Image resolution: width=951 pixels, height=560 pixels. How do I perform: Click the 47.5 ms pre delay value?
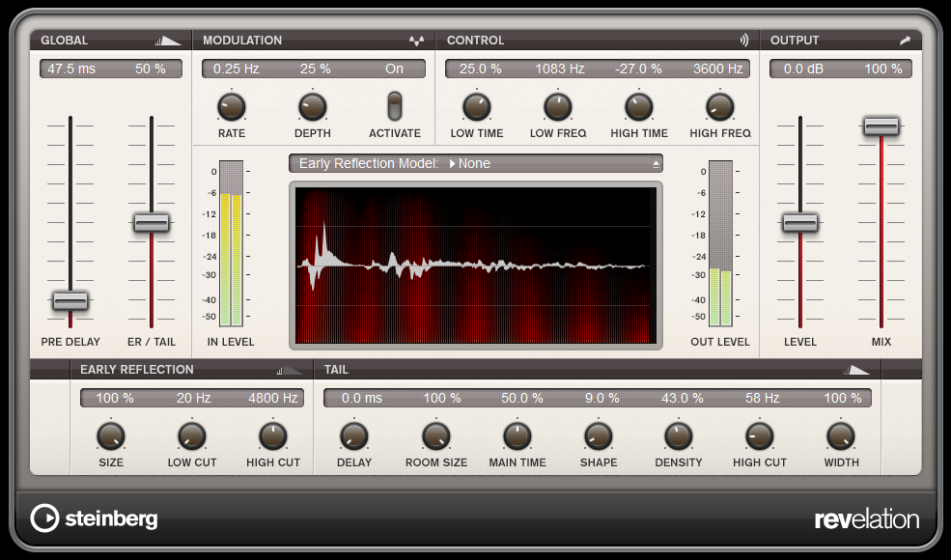pos(71,70)
